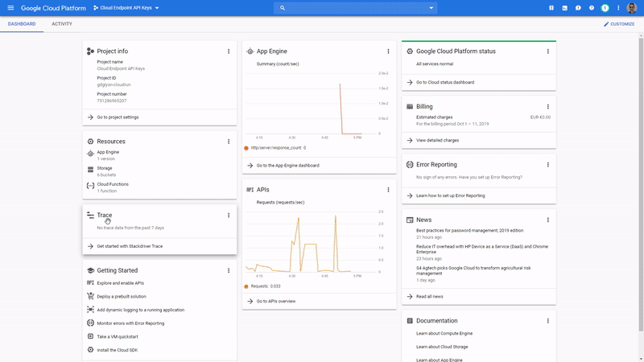Click the cart icon beside Deploy a prebuilt solution
Image resolution: width=644 pixels, height=362 pixels.
[90, 296]
